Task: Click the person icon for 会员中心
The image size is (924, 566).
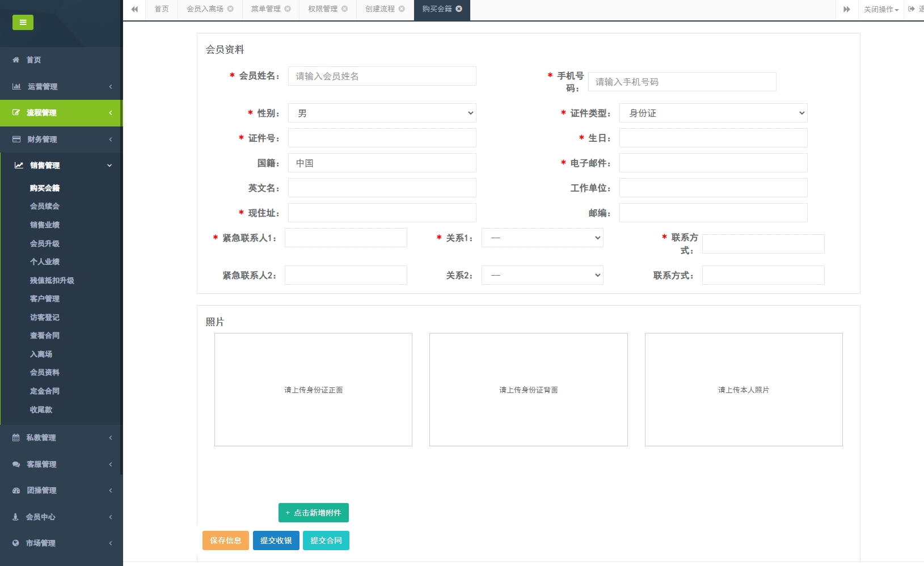Action: click(15, 517)
